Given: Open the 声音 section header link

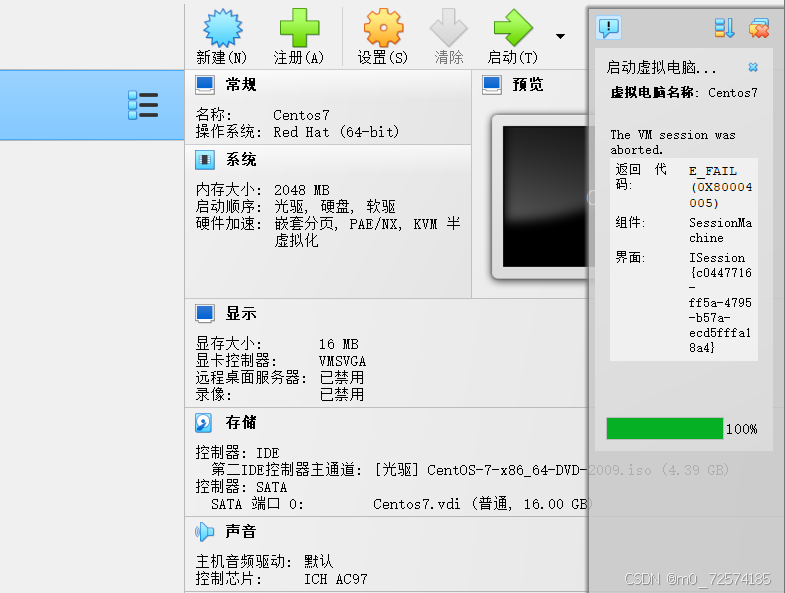Looking at the screenshot, I should point(241,531).
